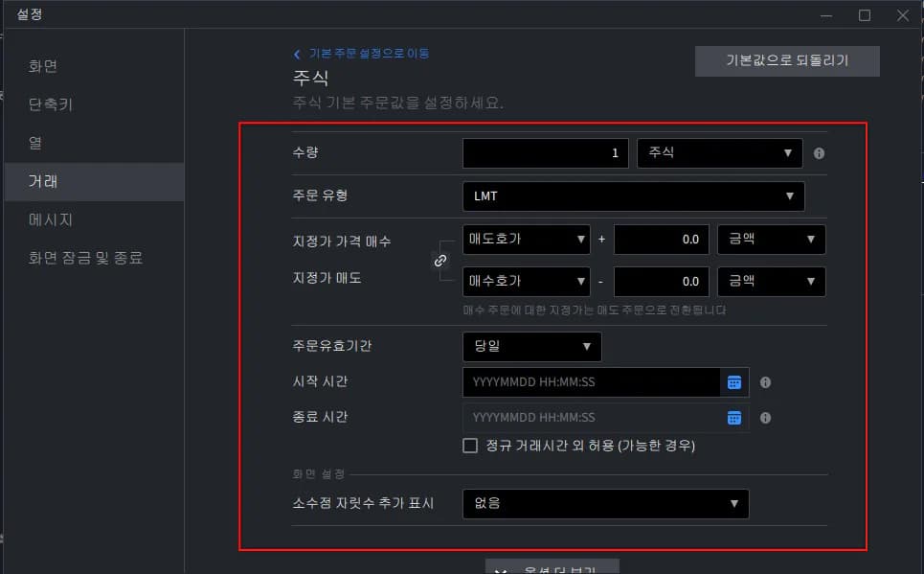This screenshot has height=574, width=924.
Task: Minimize the 설정 window
Action: [826, 15]
